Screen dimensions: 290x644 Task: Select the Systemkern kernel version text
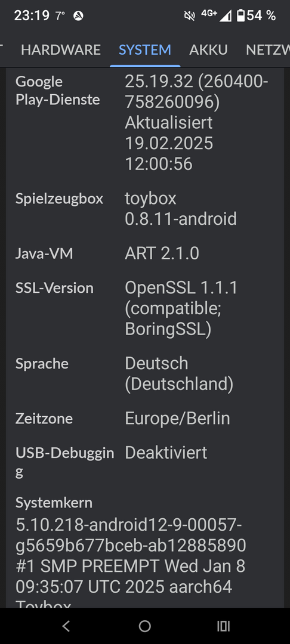(x=131, y=555)
